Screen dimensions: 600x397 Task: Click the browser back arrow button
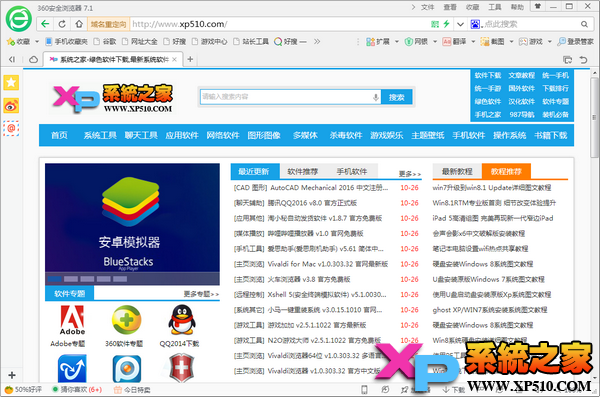pyautogui.click(x=45, y=24)
